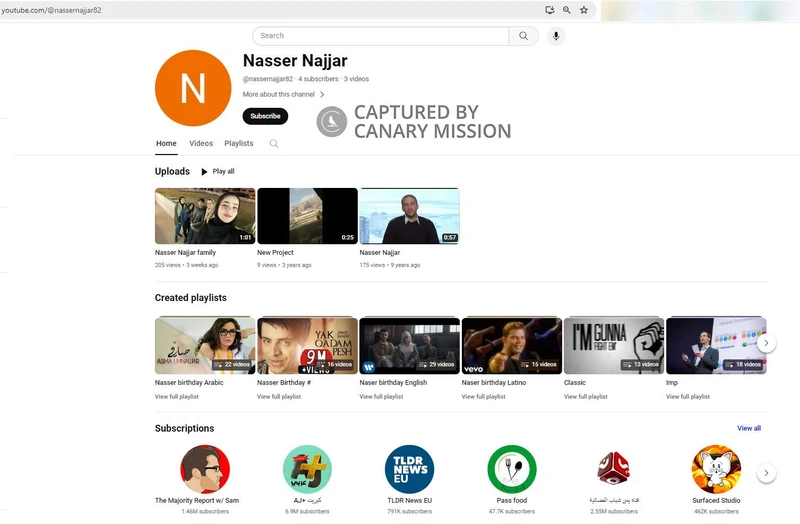
Task: Click the Created playlists heading
Action: tap(191, 297)
